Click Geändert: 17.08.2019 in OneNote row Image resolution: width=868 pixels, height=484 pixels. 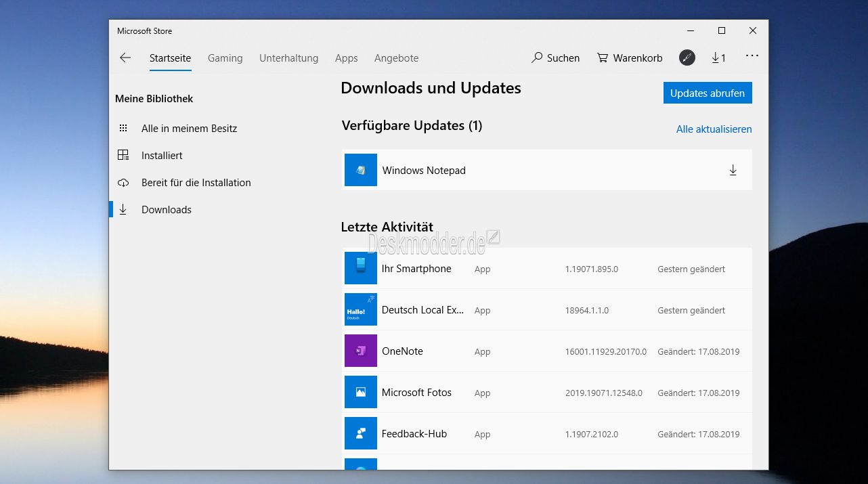[698, 352]
